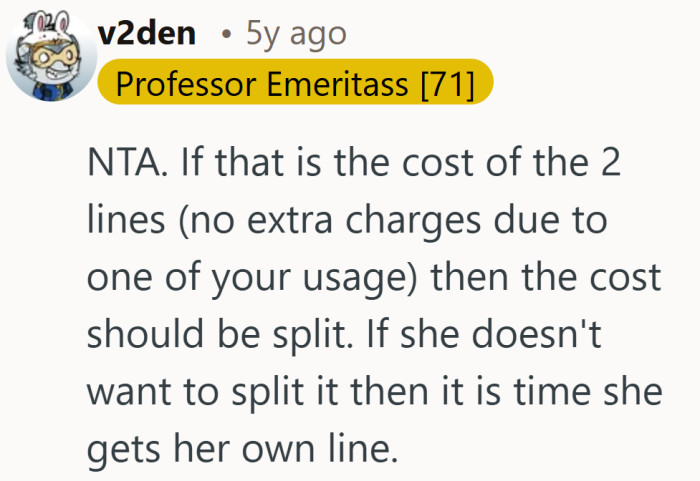Viewport: 700px width, 481px height.
Task: Click the final line "gets her own line."
Action: pos(242,449)
